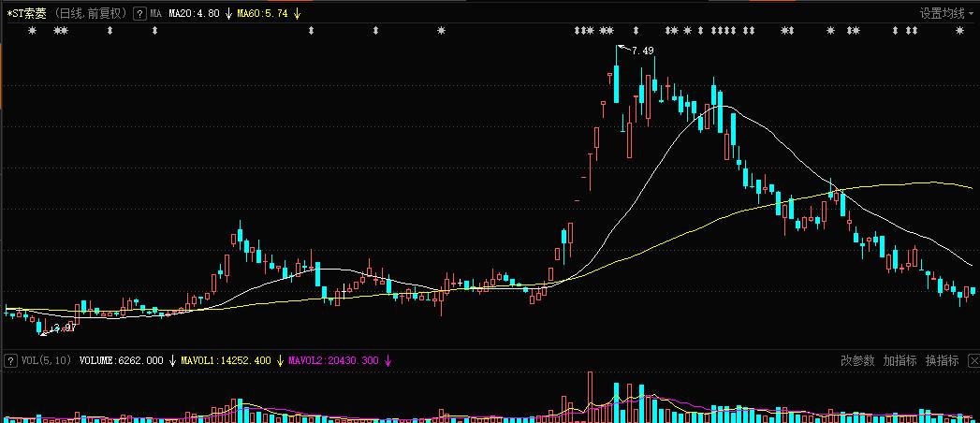Click the magenta down arrow after MAVOL2

pyautogui.click(x=388, y=360)
